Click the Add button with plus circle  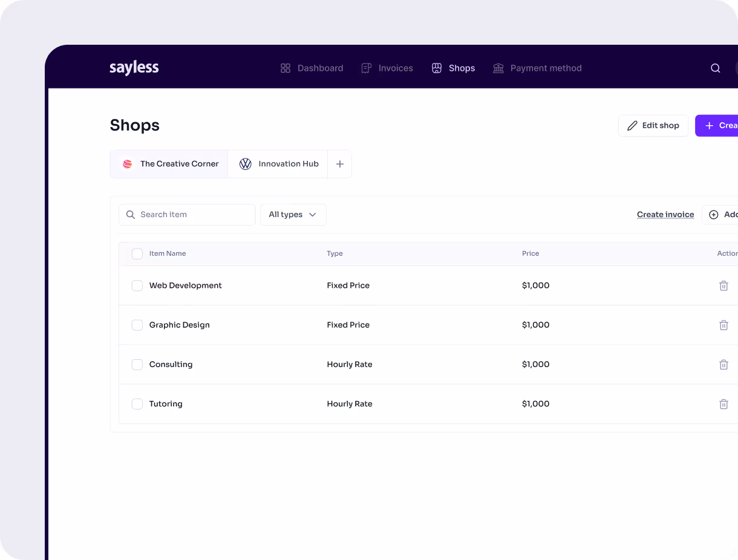[720, 215]
